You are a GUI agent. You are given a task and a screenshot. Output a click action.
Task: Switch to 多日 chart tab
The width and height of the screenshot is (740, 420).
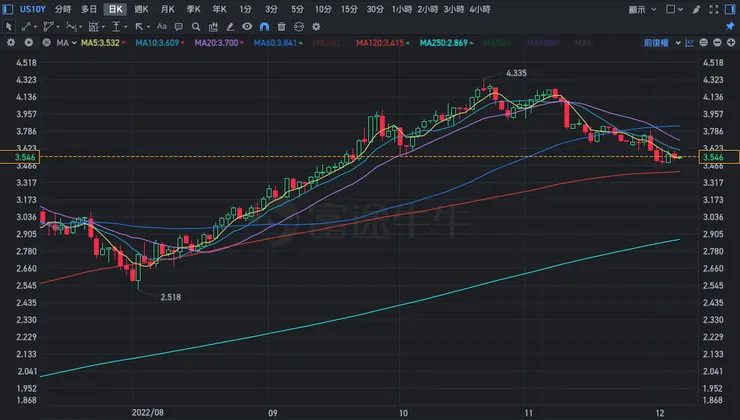click(89, 9)
